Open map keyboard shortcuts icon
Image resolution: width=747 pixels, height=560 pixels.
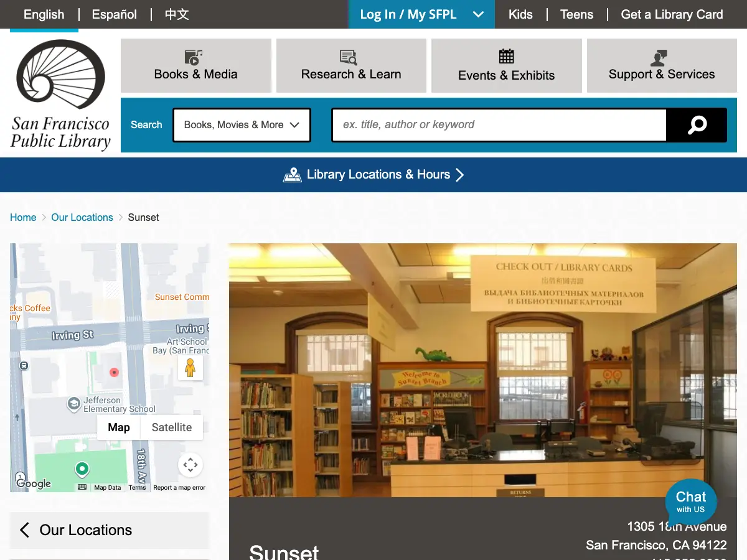(82, 487)
